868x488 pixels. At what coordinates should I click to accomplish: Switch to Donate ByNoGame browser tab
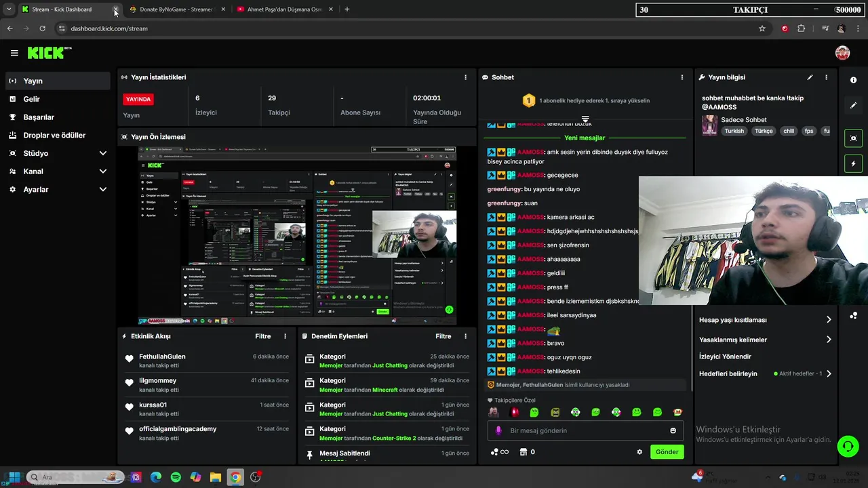tap(176, 9)
